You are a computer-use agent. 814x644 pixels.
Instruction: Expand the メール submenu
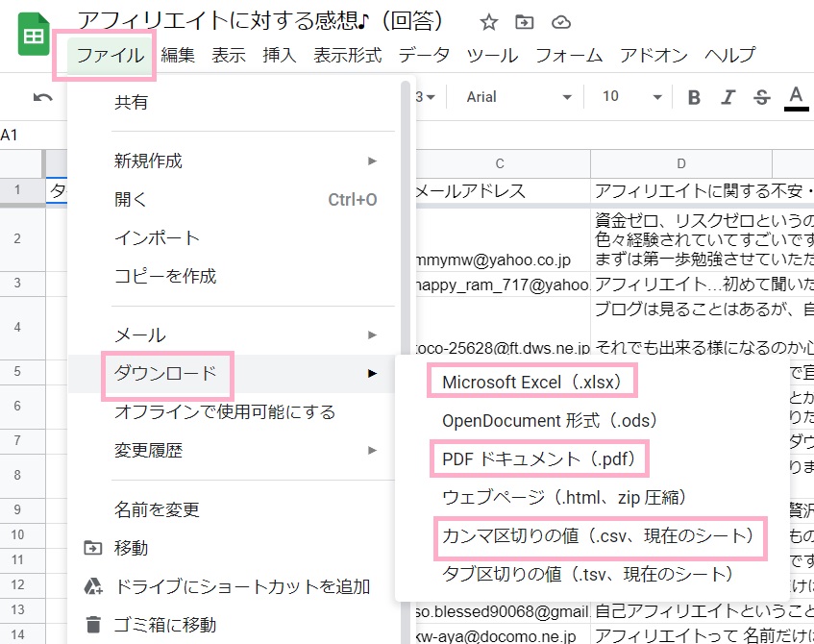tap(234, 335)
